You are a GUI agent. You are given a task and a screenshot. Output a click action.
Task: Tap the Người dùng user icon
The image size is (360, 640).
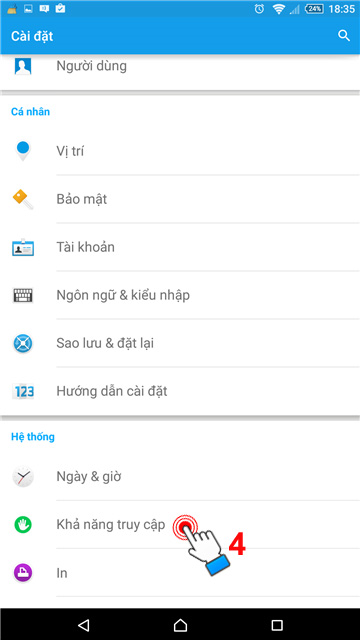click(x=23, y=66)
